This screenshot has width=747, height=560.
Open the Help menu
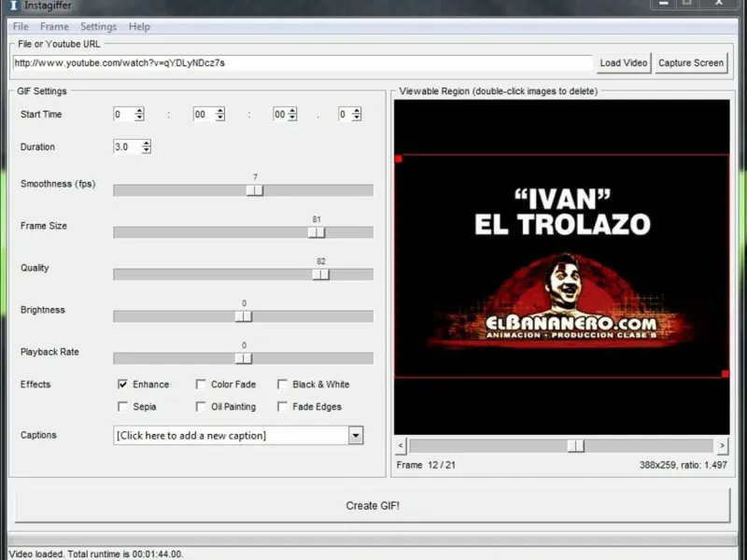click(x=139, y=27)
